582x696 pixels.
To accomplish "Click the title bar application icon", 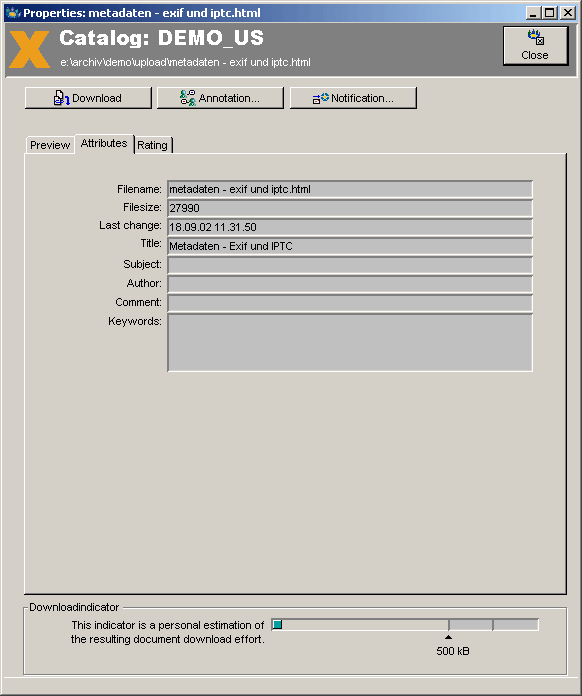I will 13,12.
